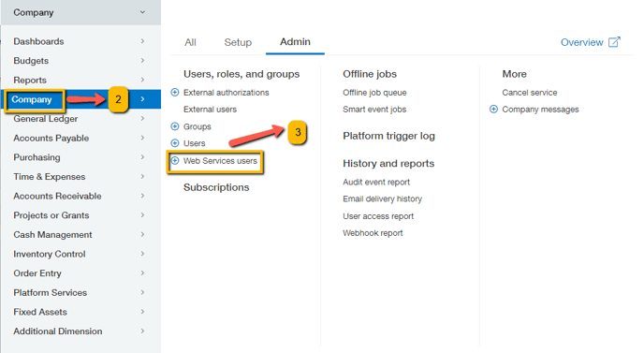
Task: Open Budgets menu item
Action: pyautogui.click(x=31, y=61)
